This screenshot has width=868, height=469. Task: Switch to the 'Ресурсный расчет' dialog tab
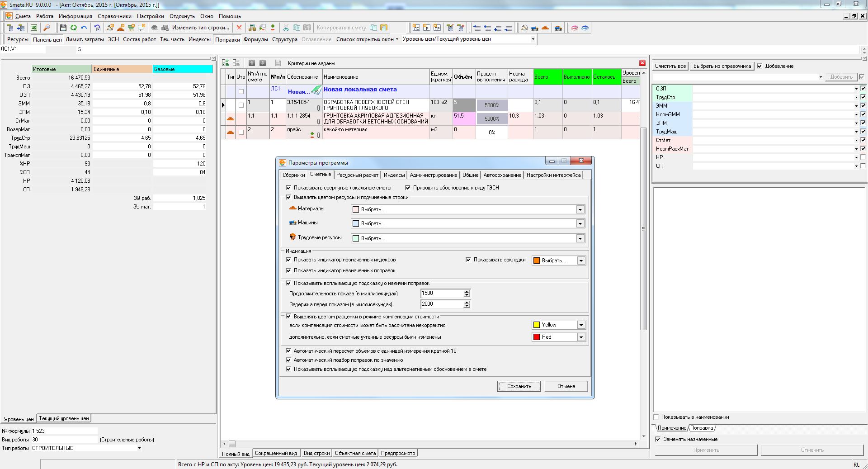(x=357, y=175)
